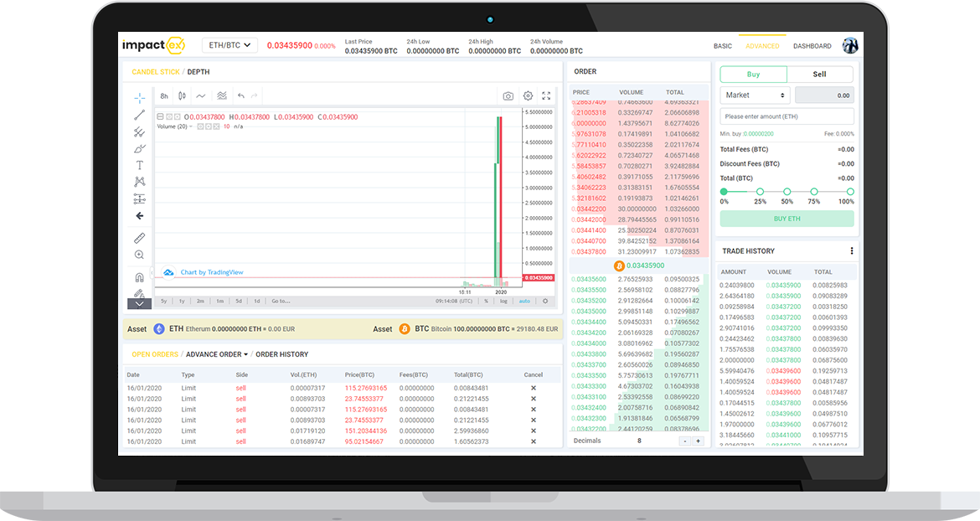980x521 pixels.
Task: Cancel the first open sell order
Action: pos(533,388)
